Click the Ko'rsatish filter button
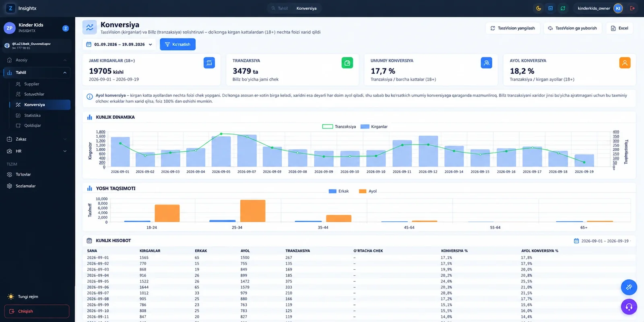Viewport: 644px width, 322px height. click(x=178, y=44)
